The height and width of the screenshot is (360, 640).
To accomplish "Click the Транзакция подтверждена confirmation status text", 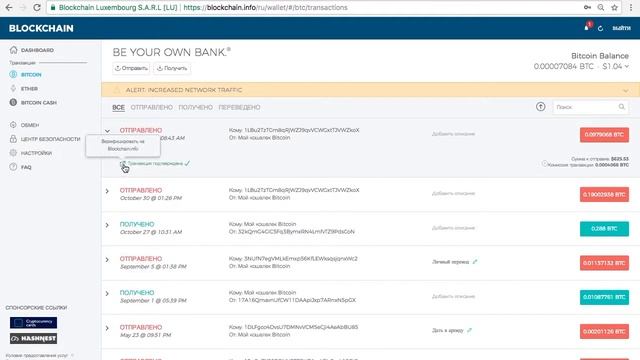I will pos(155,163).
